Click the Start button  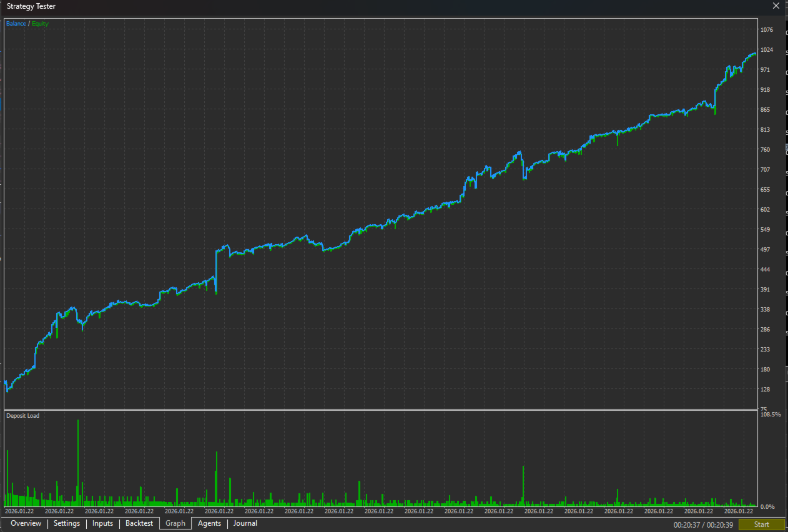pyautogui.click(x=762, y=525)
